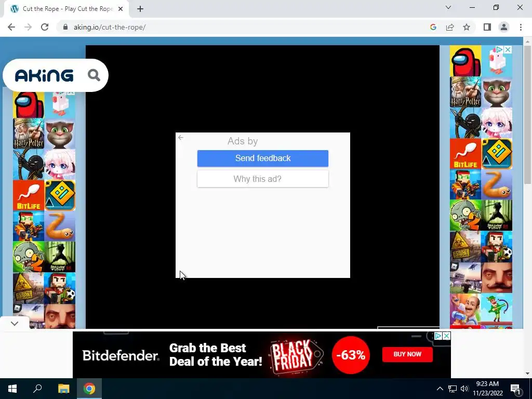Click the AKING logo
This screenshot has width=532, height=399.
[x=44, y=75]
